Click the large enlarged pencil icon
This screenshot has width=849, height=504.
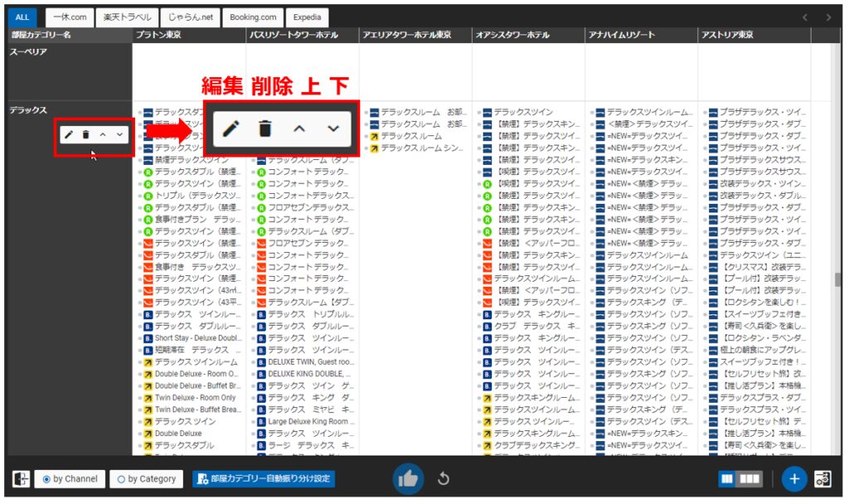[x=231, y=128]
